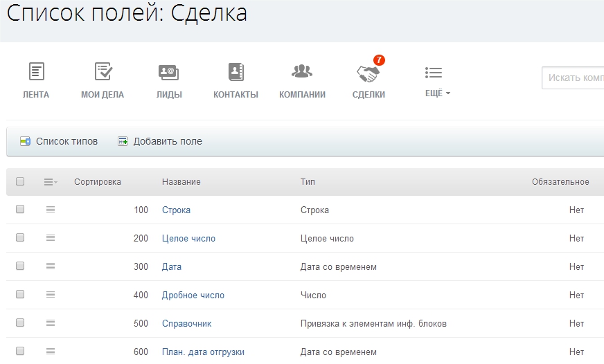Sort by Сортировка column header
The image size is (604, 364).
98,182
